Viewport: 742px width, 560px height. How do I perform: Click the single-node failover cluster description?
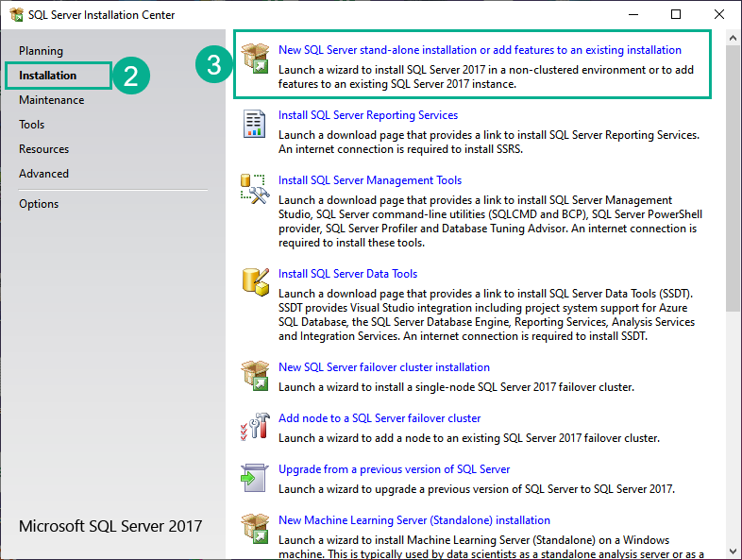[x=456, y=387]
